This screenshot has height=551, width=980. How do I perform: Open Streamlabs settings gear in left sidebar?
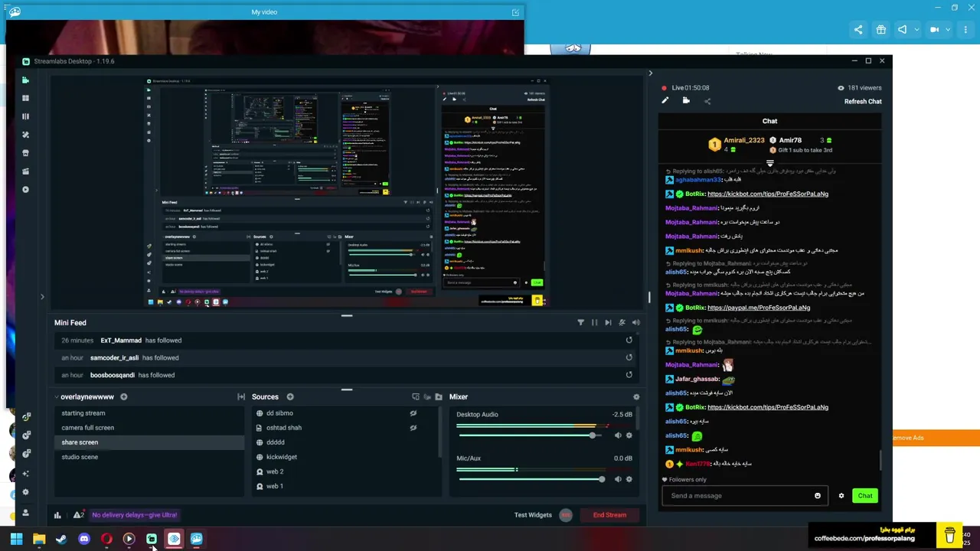(25, 492)
